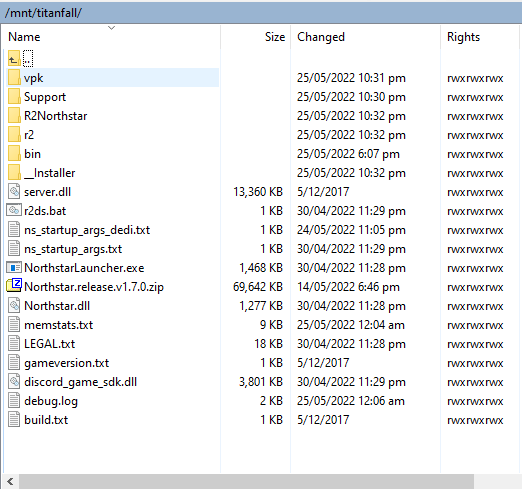Image resolution: width=522 pixels, height=489 pixels.
Task: Select the vpk folder icon
Action: click(x=14, y=78)
